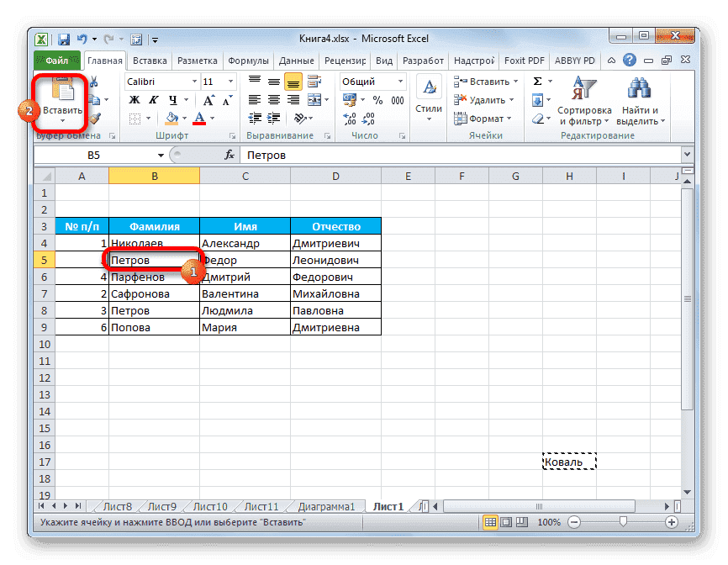728x565 pixels.
Task: Open the Sort and Filter tool
Action: coord(584,99)
